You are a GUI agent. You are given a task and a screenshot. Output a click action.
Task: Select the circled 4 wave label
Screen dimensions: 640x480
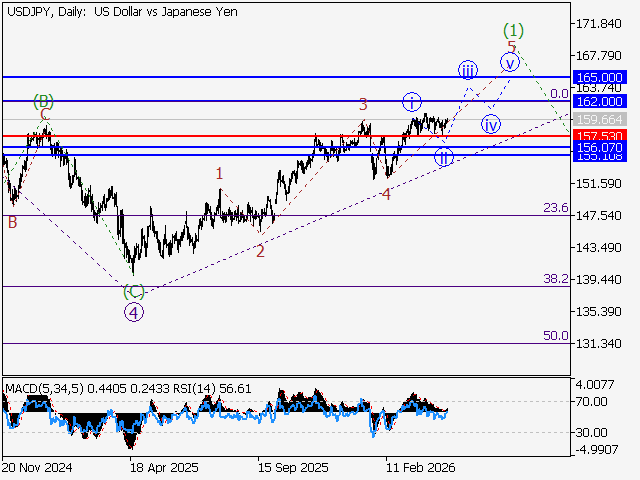[x=133, y=311]
